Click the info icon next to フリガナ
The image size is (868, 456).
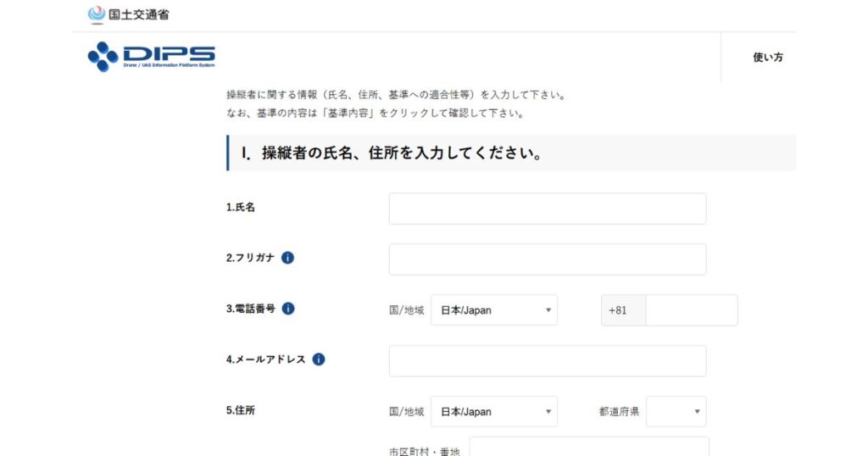(x=287, y=258)
